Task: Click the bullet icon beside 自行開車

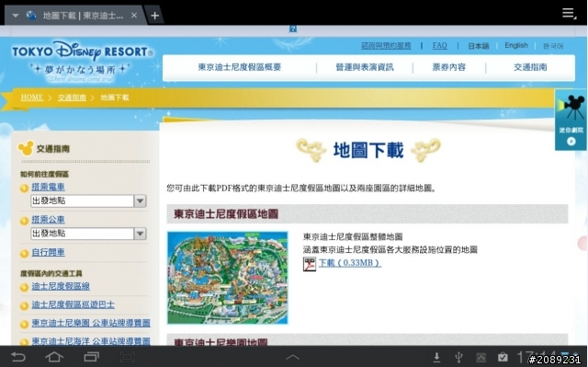Action: [x=24, y=254]
